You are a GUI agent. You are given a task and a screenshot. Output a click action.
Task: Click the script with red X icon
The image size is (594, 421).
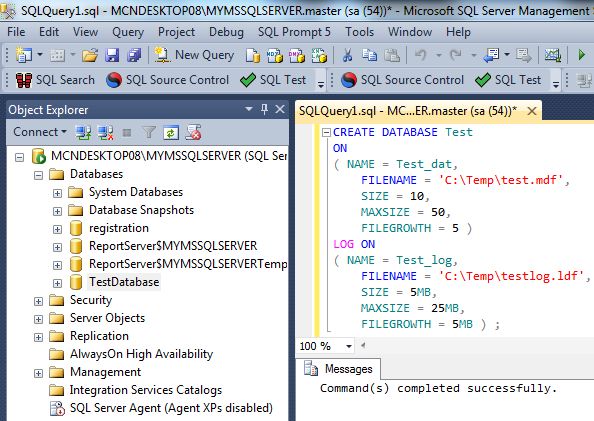(x=193, y=132)
